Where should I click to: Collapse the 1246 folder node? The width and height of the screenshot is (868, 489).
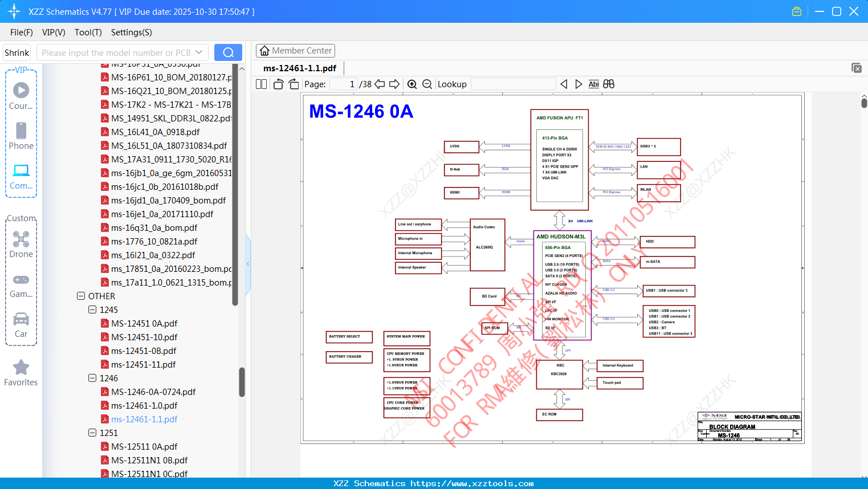(92, 378)
